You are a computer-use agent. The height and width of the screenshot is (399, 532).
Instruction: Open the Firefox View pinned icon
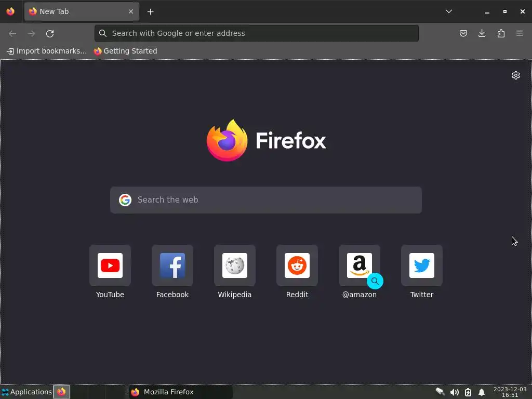point(10,11)
